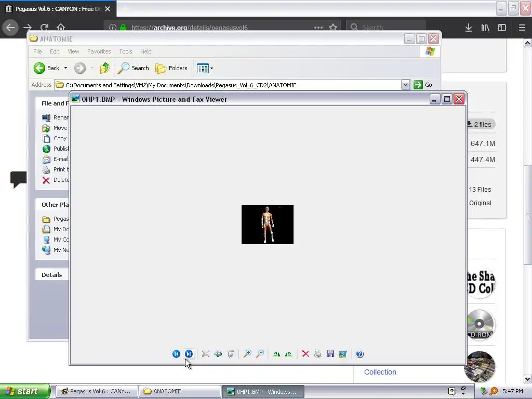Expand the Details section in side pane
Image resolution: width=532 pixels, height=399 pixels.
52,275
